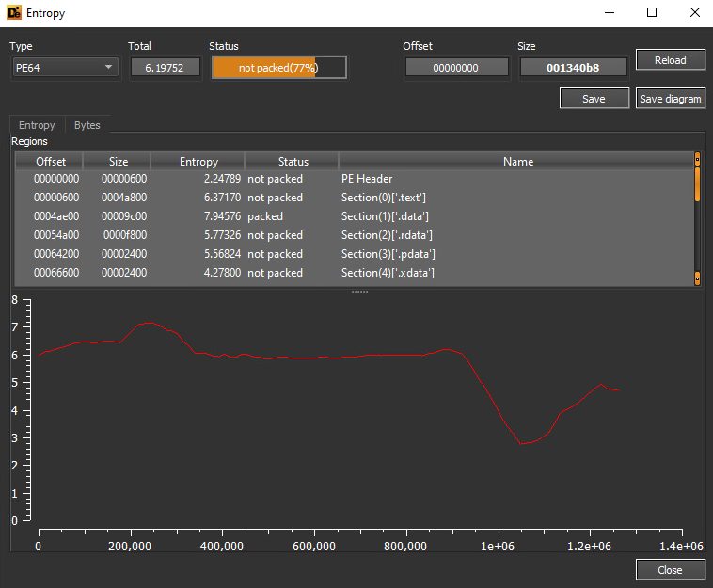713x588 pixels.
Task: Click the Size field showing 001340b8
Action: [x=572, y=68]
